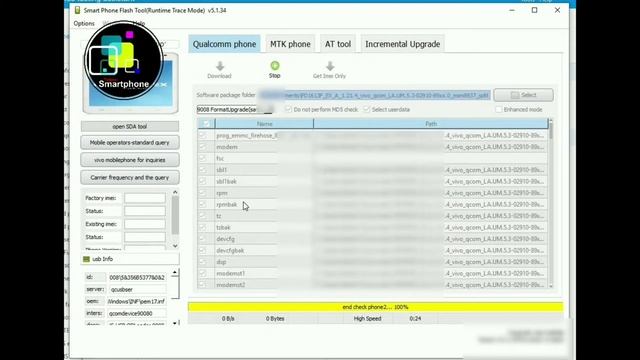Image resolution: width=640 pixels, height=360 pixels.
Task: Select the tz row name
Action: [x=219, y=216]
